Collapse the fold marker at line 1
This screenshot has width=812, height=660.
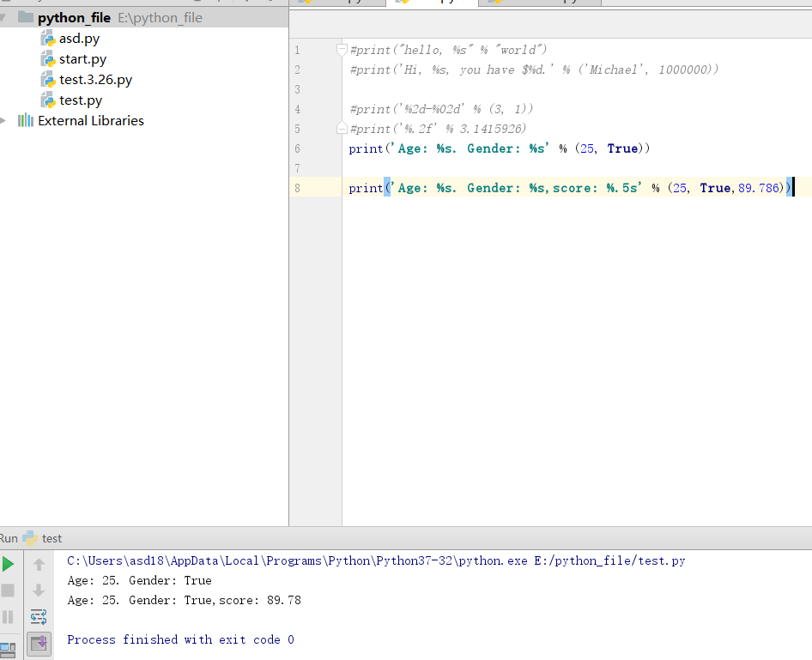click(342, 50)
